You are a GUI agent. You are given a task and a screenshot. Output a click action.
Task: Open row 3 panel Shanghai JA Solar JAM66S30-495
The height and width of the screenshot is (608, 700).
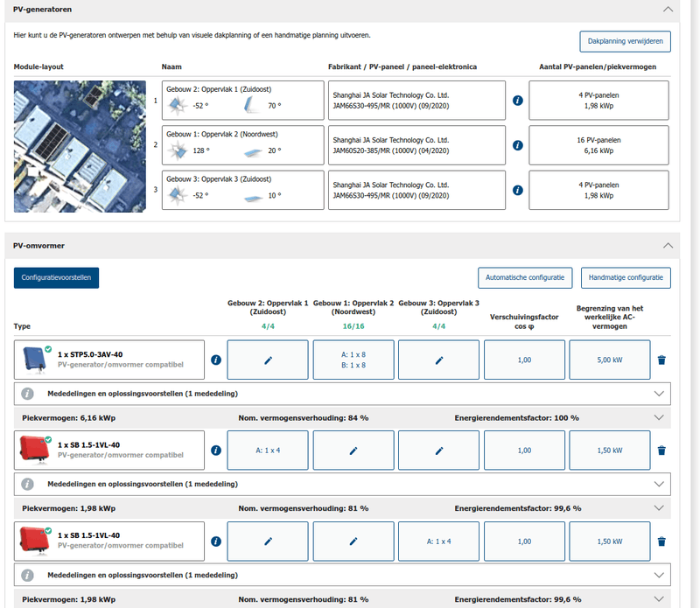[x=417, y=190]
